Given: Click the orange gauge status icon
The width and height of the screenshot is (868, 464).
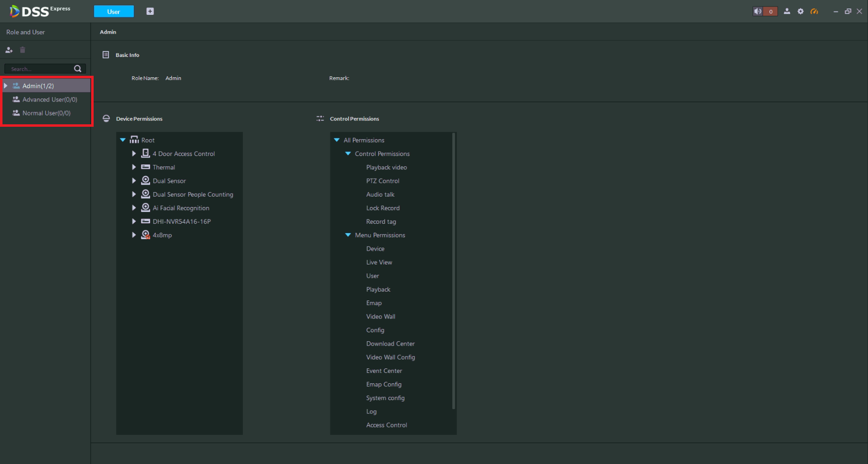Looking at the screenshot, I should click(814, 11).
